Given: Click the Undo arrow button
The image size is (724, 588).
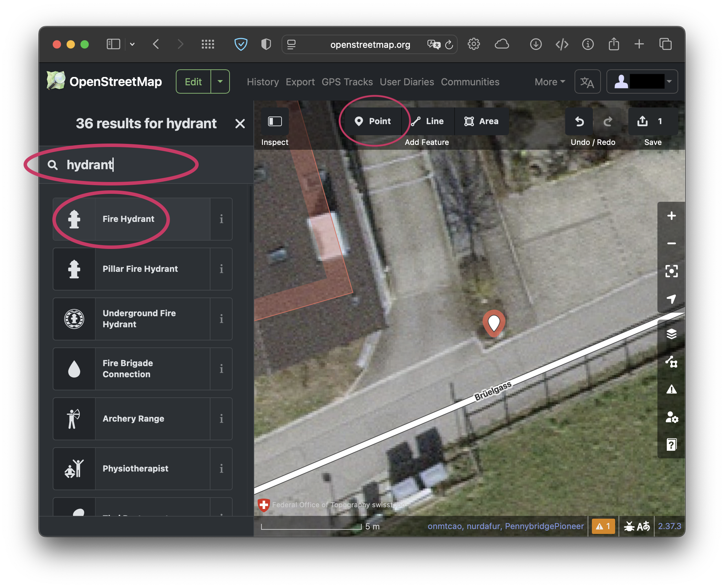Looking at the screenshot, I should [x=579, y=121].
